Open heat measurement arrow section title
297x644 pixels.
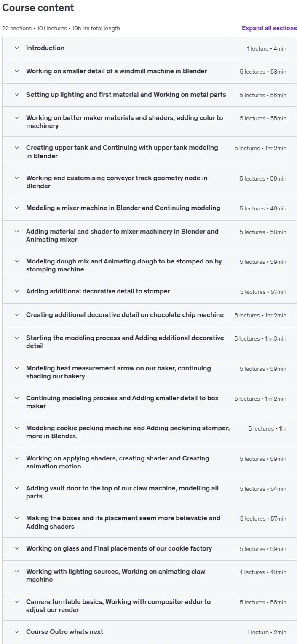[x=118, y=372]
